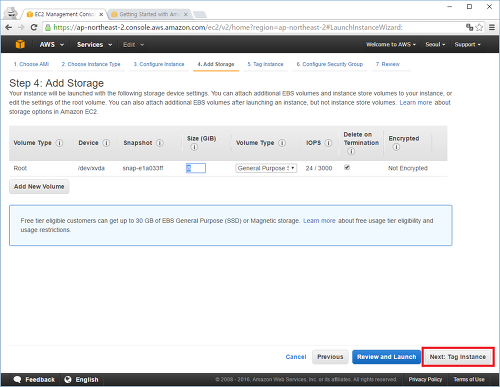Image resolution: width=500 pixels, height=387 pixels.
Task: Click the AWS cube logo icon
Action: (20, 44)
